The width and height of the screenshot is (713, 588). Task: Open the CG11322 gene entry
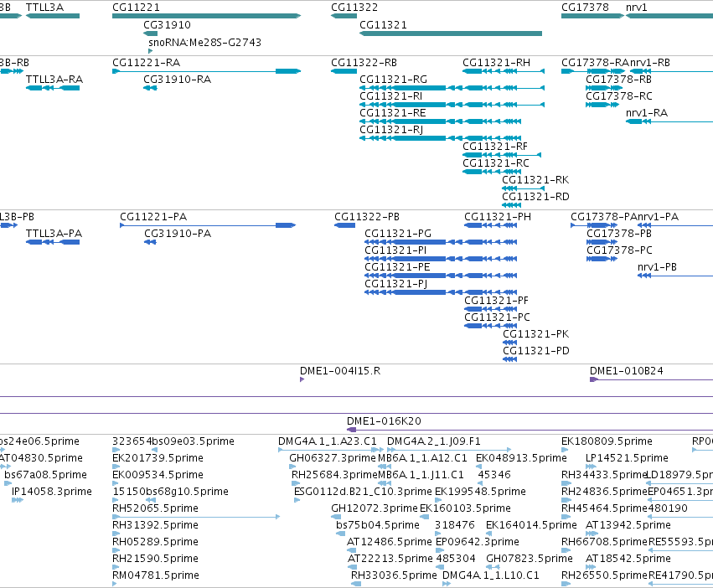click(x=354, y=8)
